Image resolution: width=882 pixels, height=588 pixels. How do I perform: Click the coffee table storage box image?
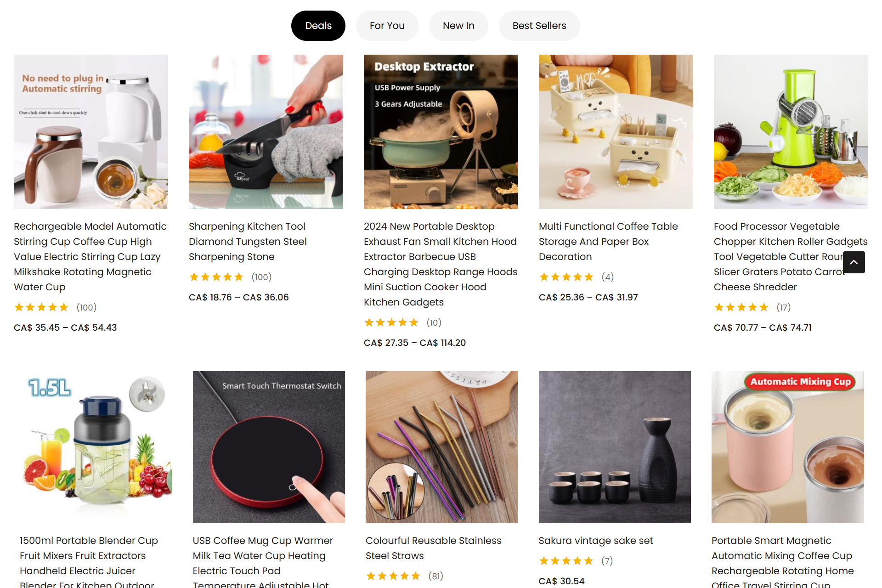(x=616, y=132)
